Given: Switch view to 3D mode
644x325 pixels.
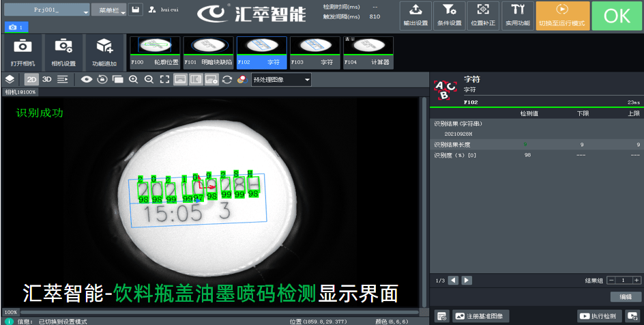Looking at the screenshot, I should [x=47, y=79].
